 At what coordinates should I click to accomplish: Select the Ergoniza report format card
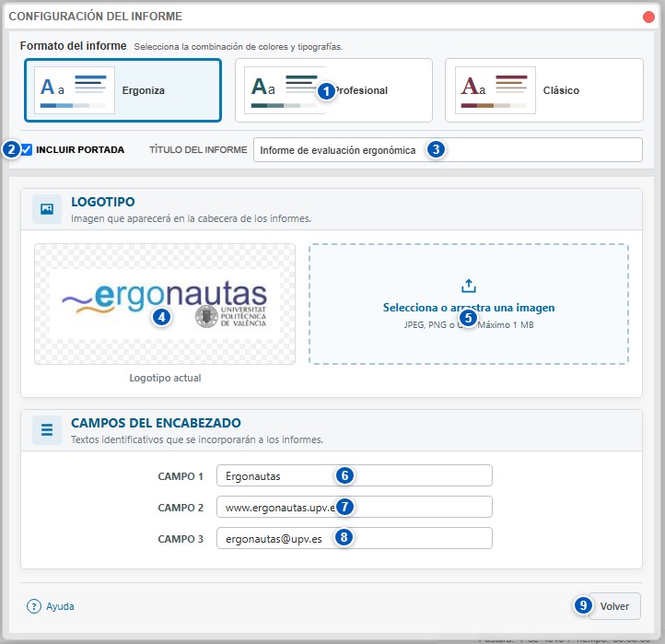pyautogui.click(x=123, y=90)
